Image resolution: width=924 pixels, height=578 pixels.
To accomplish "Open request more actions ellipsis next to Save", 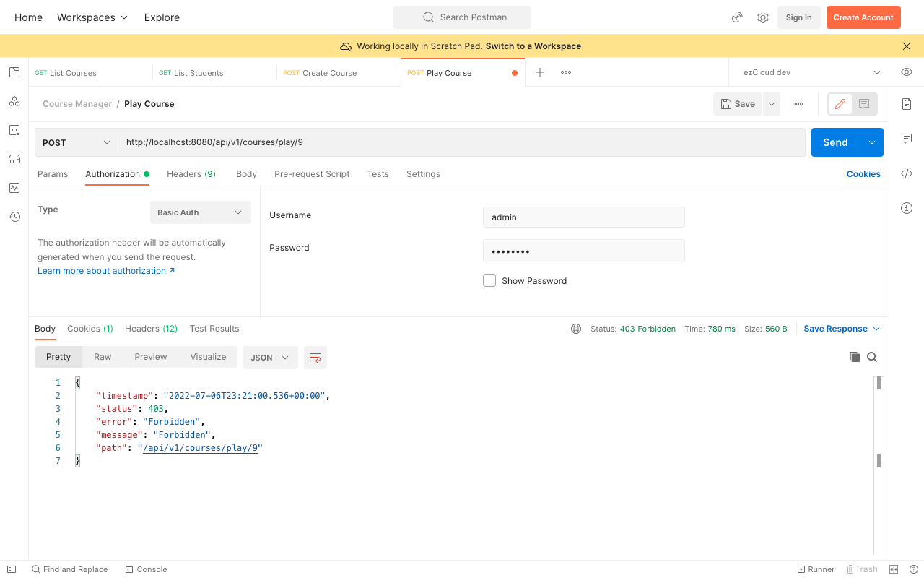I will [x=798, y=104].
